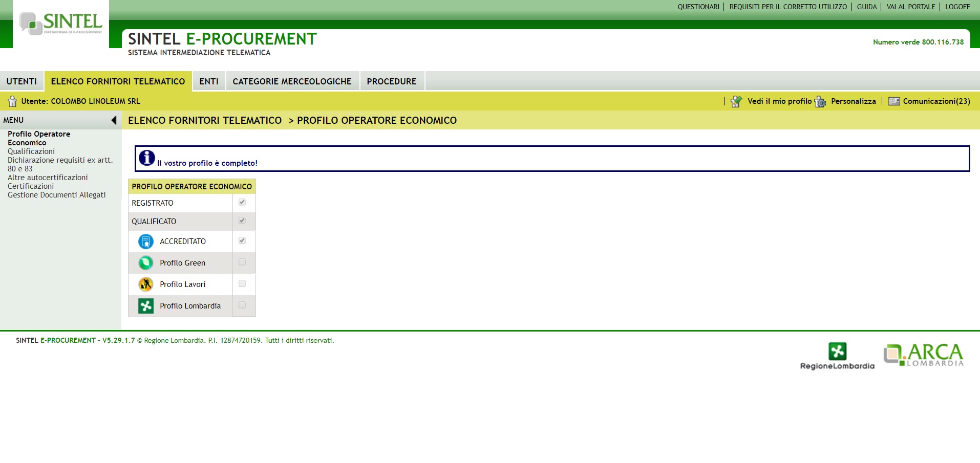Open the ENTI tab
The image size is (980, 463).
209,81
